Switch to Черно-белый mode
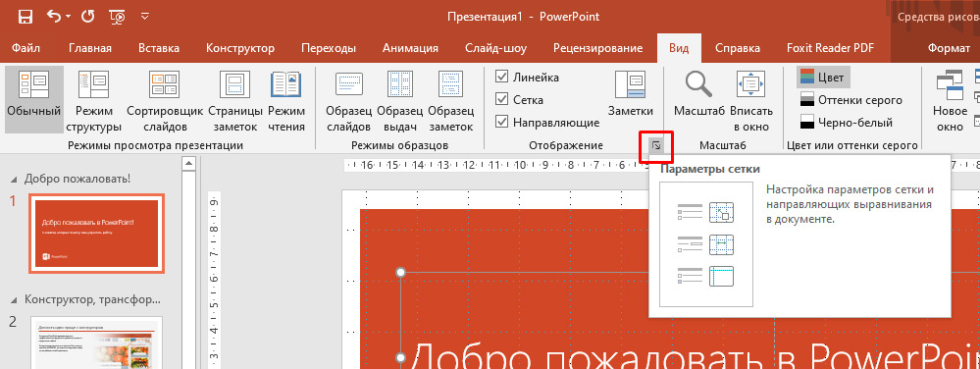 point(847,123)
